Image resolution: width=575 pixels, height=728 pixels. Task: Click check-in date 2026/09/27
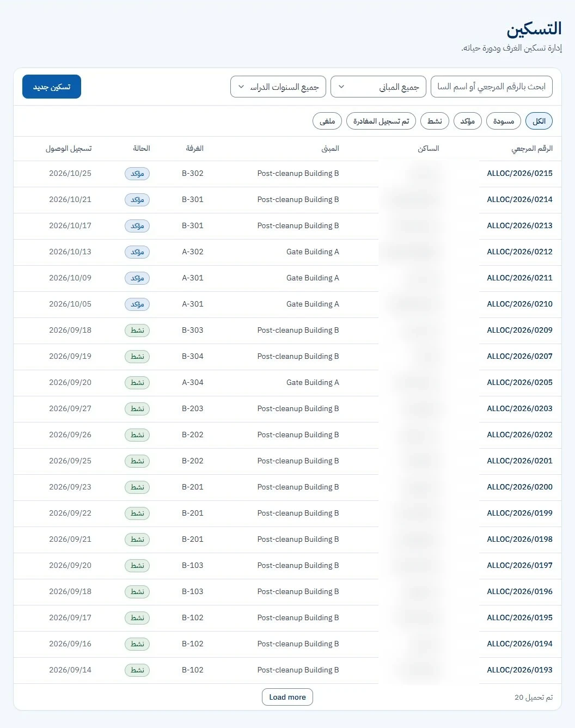(x=70, y=408)
